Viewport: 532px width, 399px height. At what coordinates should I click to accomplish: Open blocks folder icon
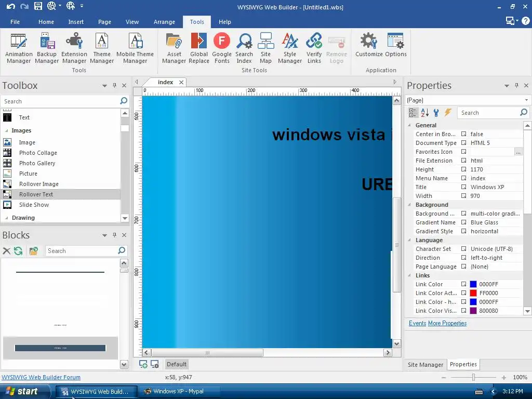(x=34, y=251)
